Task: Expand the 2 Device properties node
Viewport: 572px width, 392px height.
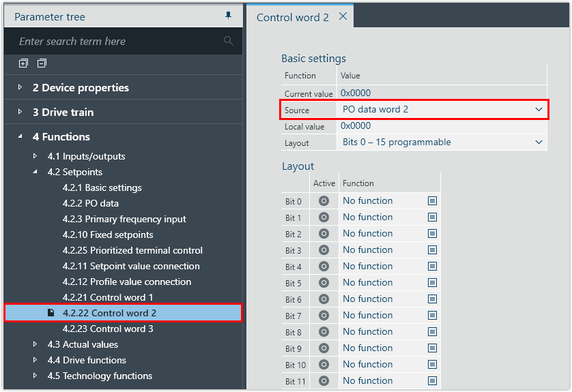Action: coord(20,88)
